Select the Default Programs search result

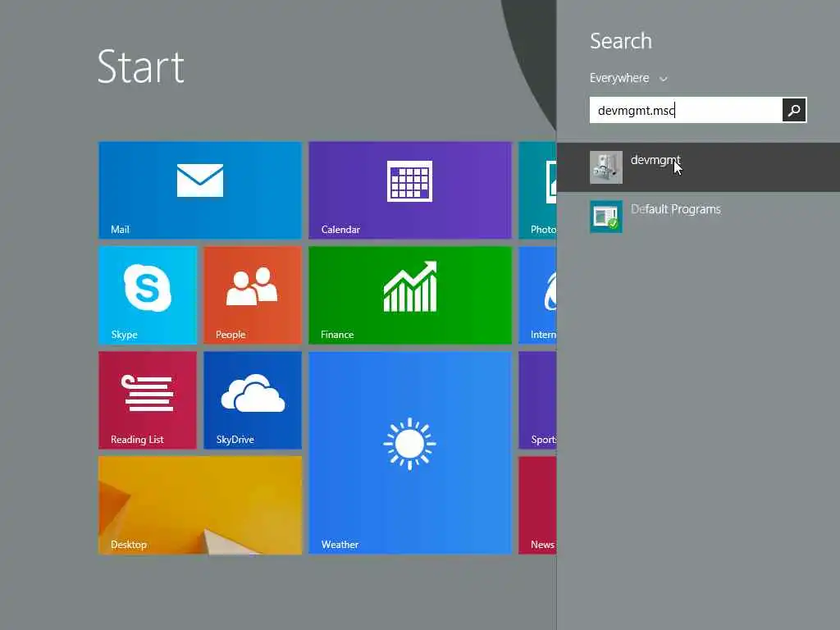698,217
